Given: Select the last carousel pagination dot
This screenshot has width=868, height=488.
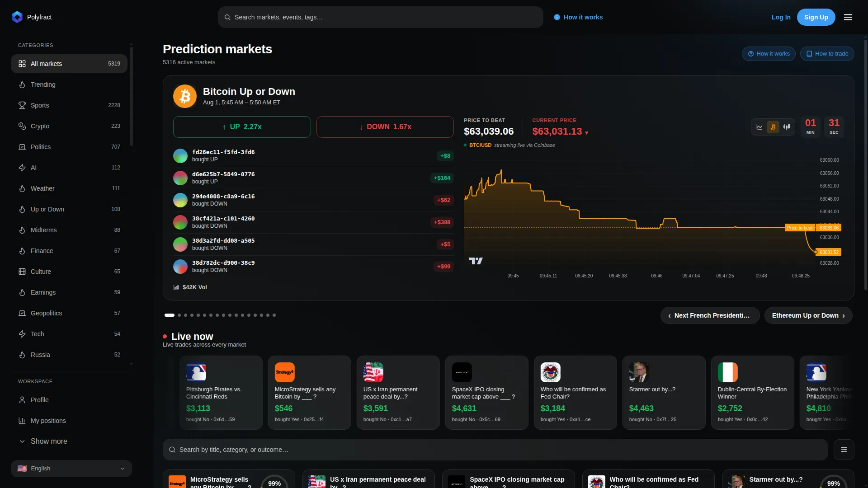Looking at the screenshot, I should (x=274, y=315).
